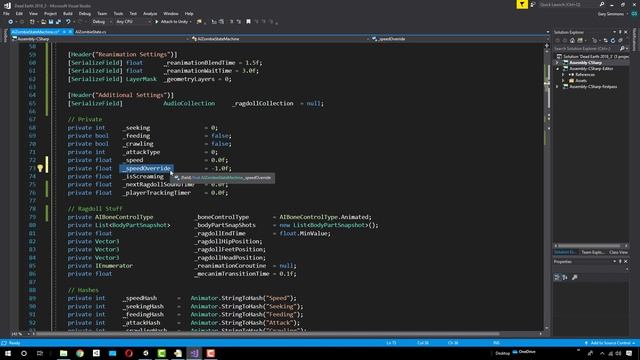Click the Categorized icon in Properties panel

(x=557, y=277)
